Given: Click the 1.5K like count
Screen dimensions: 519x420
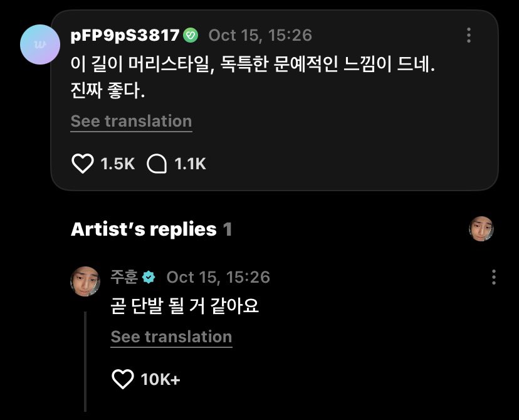Looking at the screenshot, I should tap(118, 164).
